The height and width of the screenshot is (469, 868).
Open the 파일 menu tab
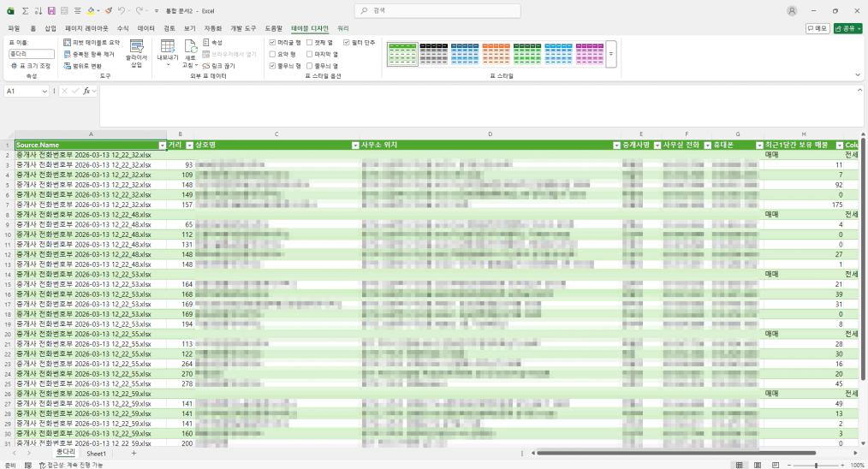(14, 28)
